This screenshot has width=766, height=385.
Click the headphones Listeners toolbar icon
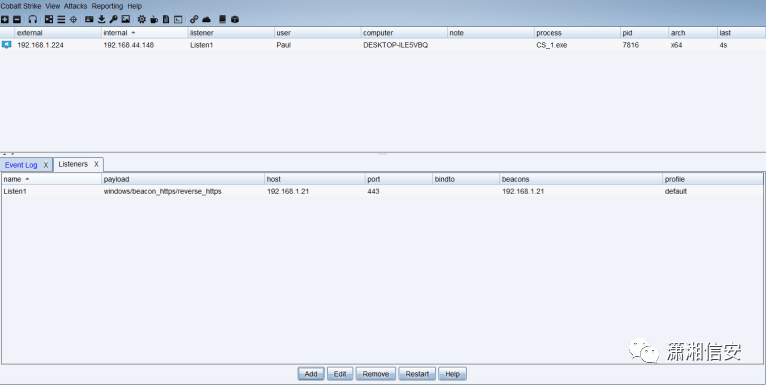click(x=33, y=20)
